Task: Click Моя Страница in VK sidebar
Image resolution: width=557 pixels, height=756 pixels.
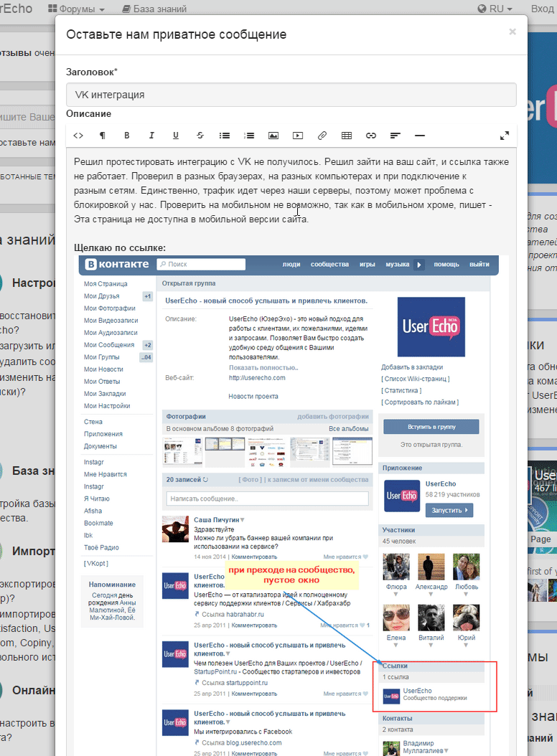Action: point(106,284)
